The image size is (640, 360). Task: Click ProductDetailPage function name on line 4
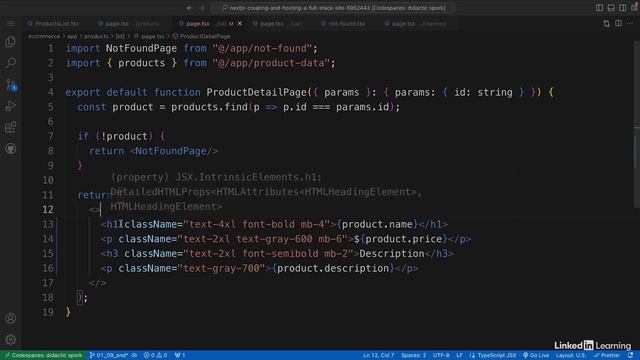[x=256, y=92]
